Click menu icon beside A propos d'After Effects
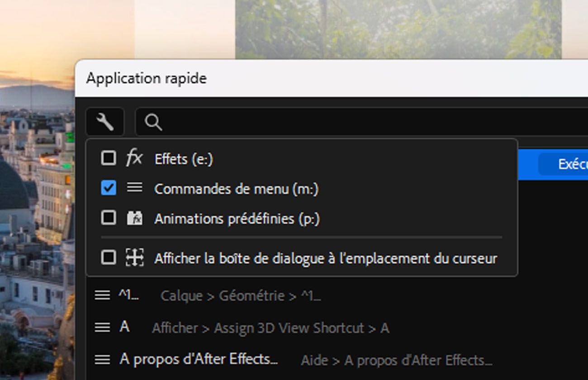This screenshot has height=380, width=588. coord(102,360)
